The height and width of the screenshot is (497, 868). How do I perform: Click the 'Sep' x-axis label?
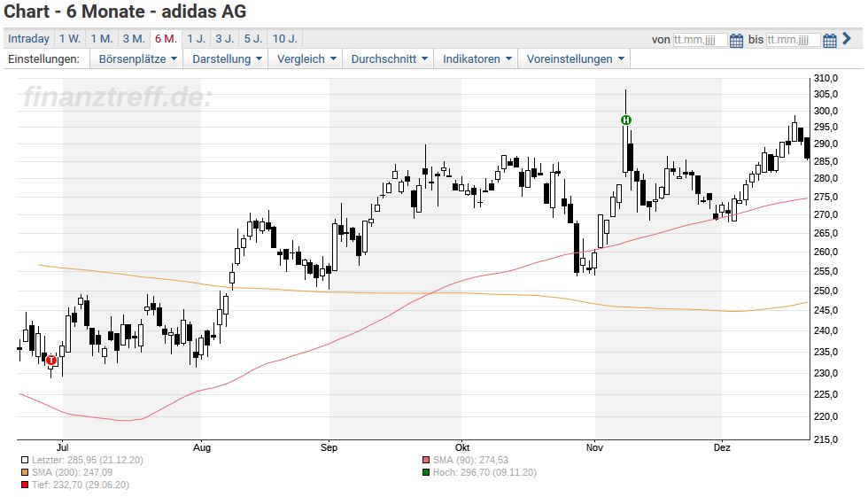click(x=329, y=447)
